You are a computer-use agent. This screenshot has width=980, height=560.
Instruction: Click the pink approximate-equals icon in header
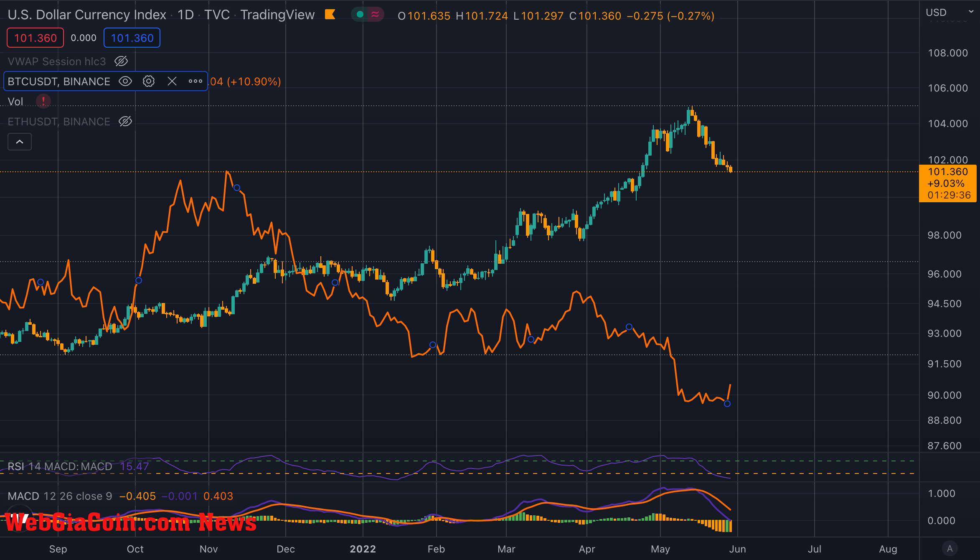(x=375, y=15)
